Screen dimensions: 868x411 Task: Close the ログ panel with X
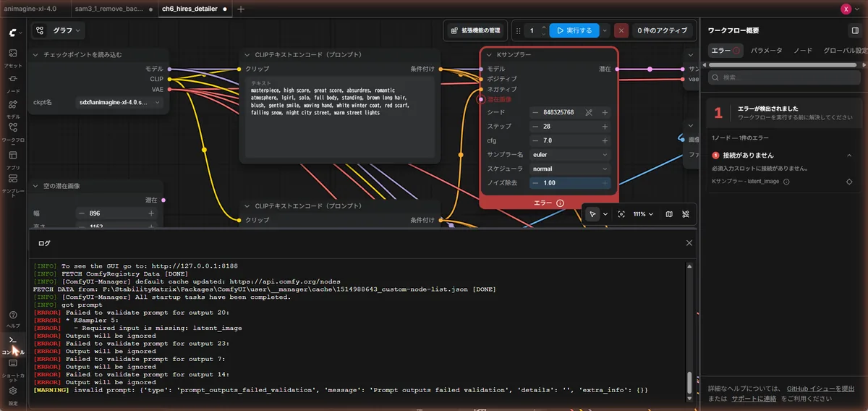click(x=689, y=243)
